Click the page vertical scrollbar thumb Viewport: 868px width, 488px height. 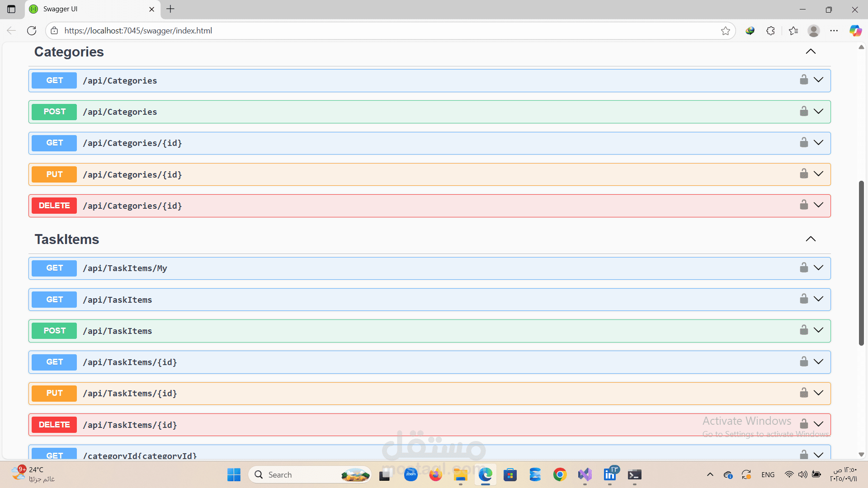[x=861, y=262]
